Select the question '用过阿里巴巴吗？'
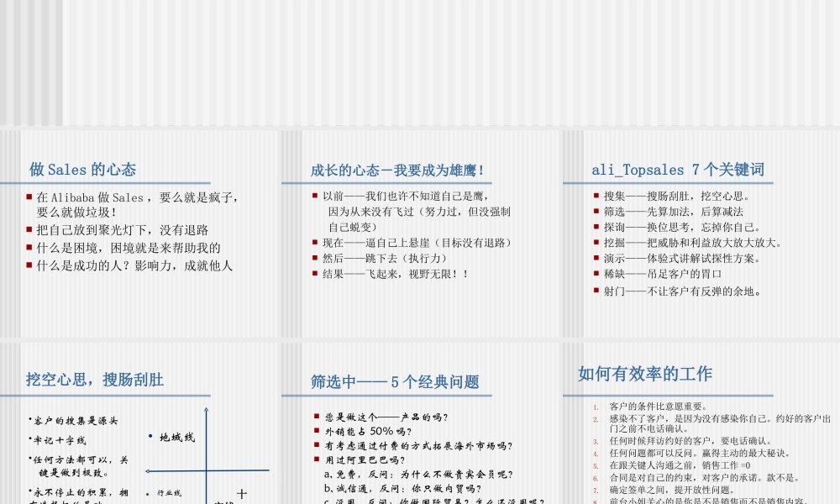This screenshot has height=504, width=840. 365,459
